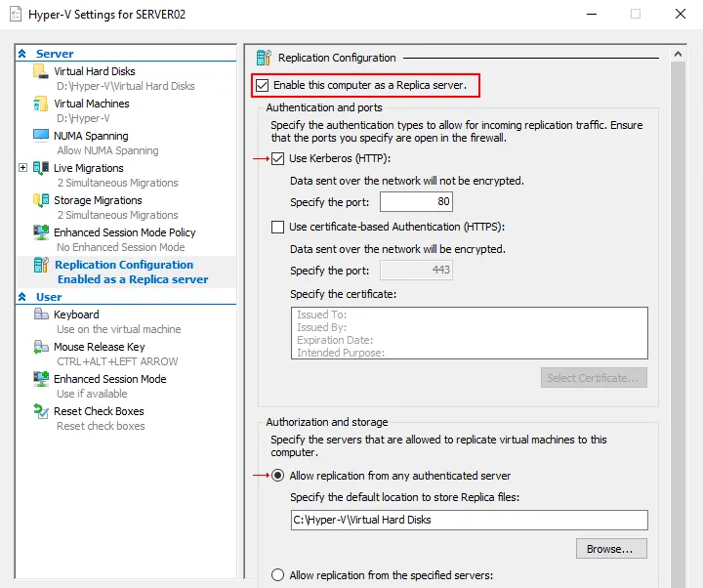Screen dimensions: 703x588
Task: Click the Virtual Hard Disks folder icon
Action: point(40,71)
